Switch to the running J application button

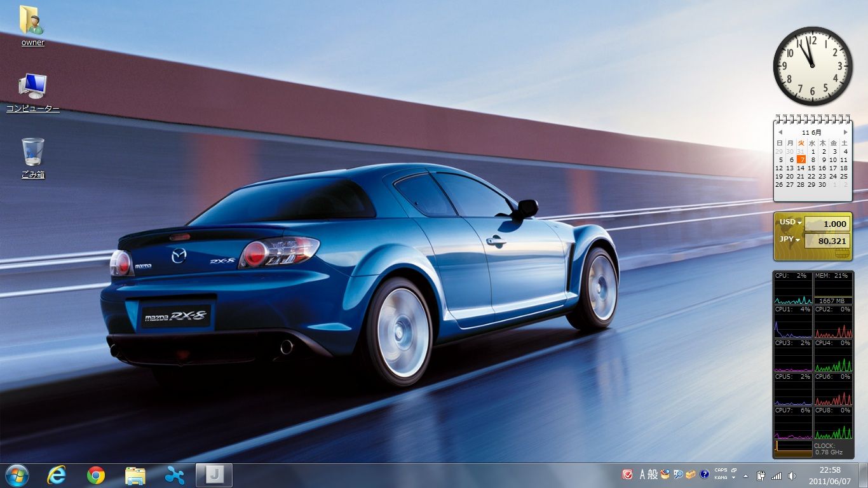point(214,475)
